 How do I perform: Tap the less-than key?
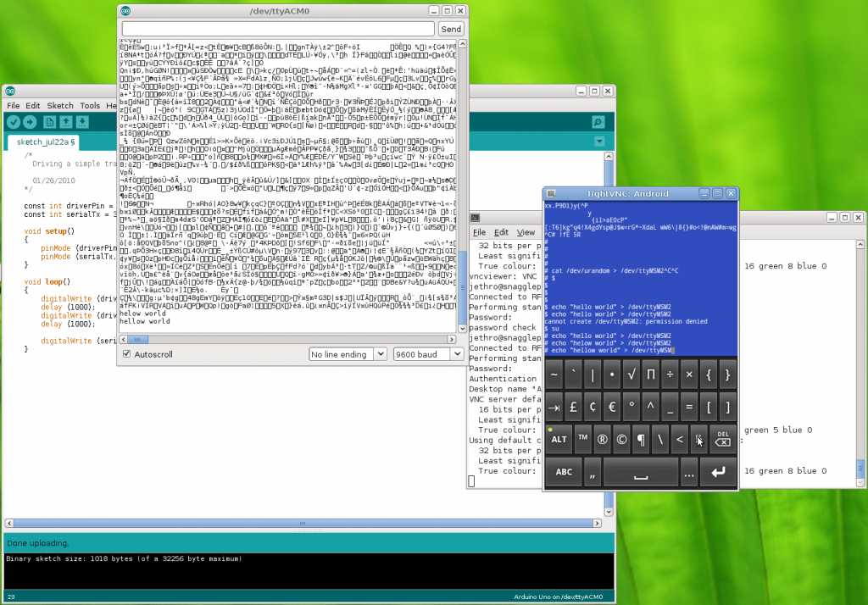(679, 440)
